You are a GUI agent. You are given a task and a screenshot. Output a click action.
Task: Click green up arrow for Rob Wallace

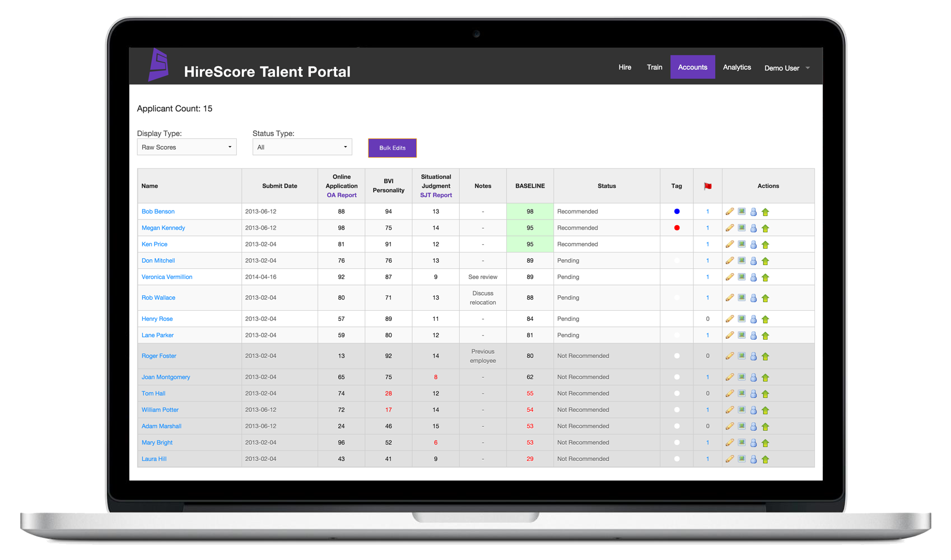(766, 298)
